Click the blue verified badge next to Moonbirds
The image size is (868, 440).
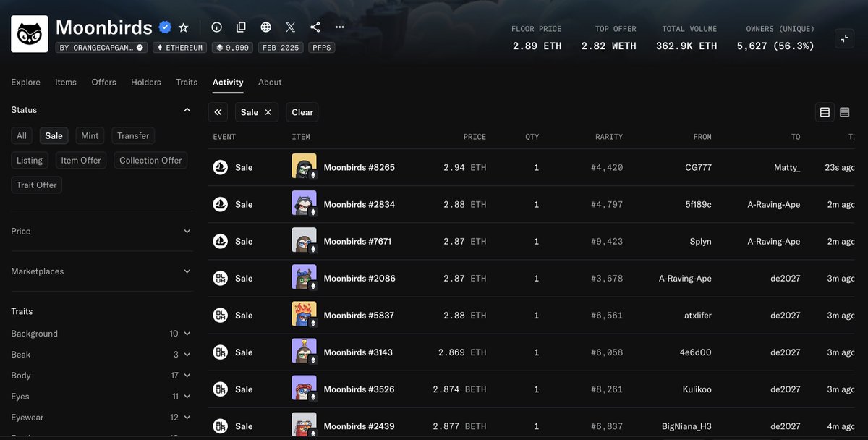pyautogui.click(x=165, y=27)
